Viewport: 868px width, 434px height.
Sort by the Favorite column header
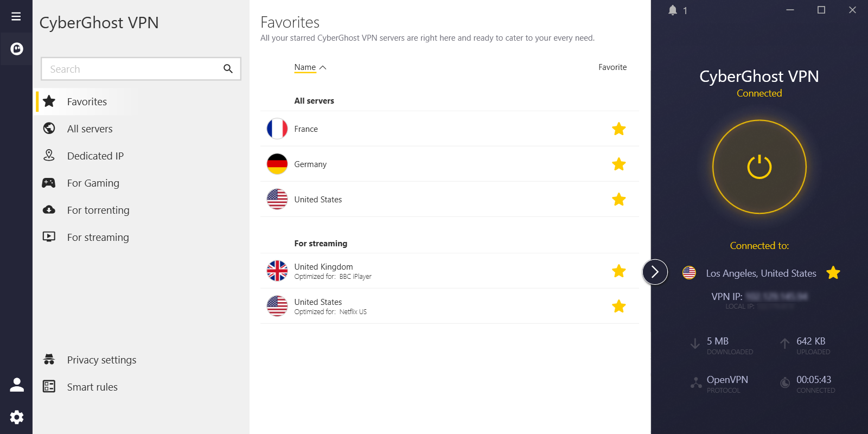tap(612, 67)
